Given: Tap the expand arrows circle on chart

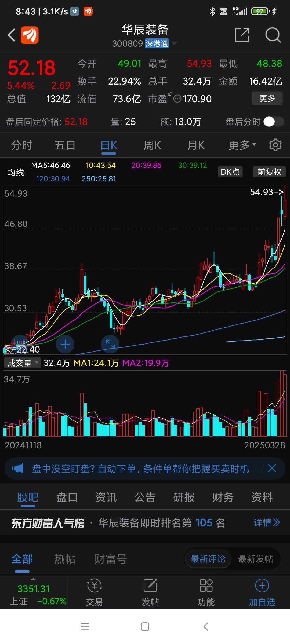Looking at the screenshot, I should [x=110, y=344].
